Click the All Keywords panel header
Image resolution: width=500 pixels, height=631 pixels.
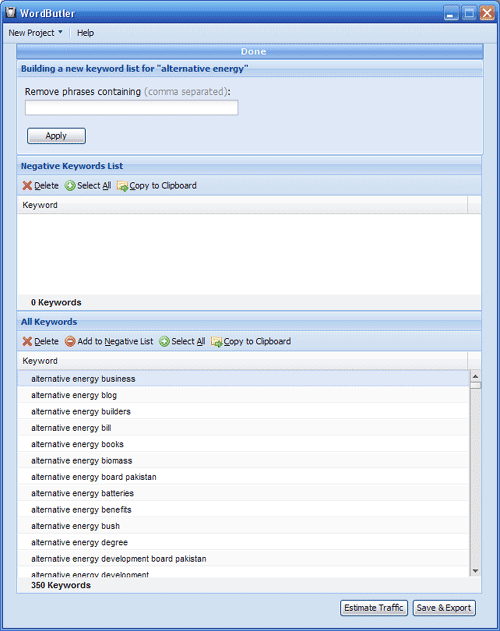click(249, 322)
